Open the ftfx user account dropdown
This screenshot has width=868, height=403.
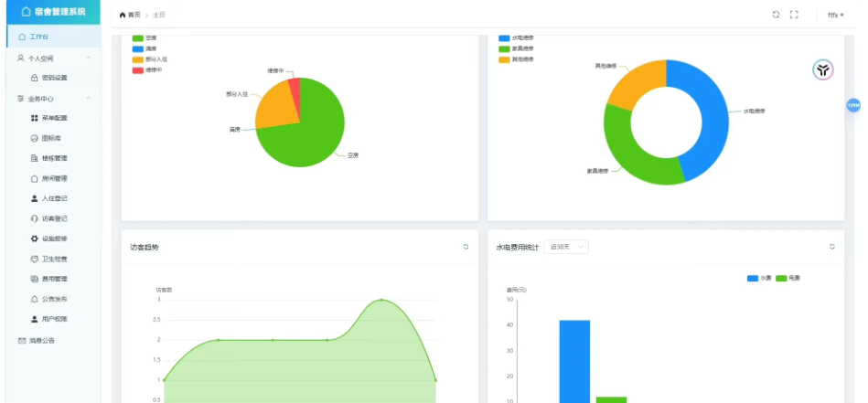click(x=835, y=15)
